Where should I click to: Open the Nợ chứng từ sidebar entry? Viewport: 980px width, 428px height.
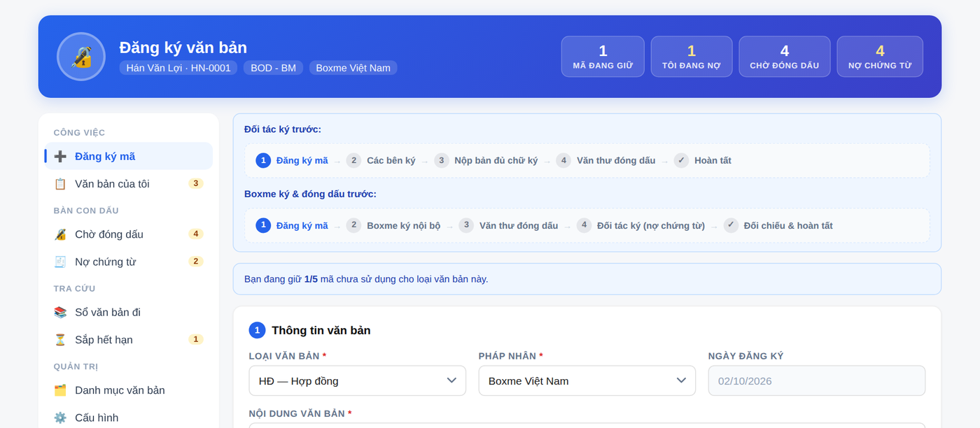[x=129, y=262]
